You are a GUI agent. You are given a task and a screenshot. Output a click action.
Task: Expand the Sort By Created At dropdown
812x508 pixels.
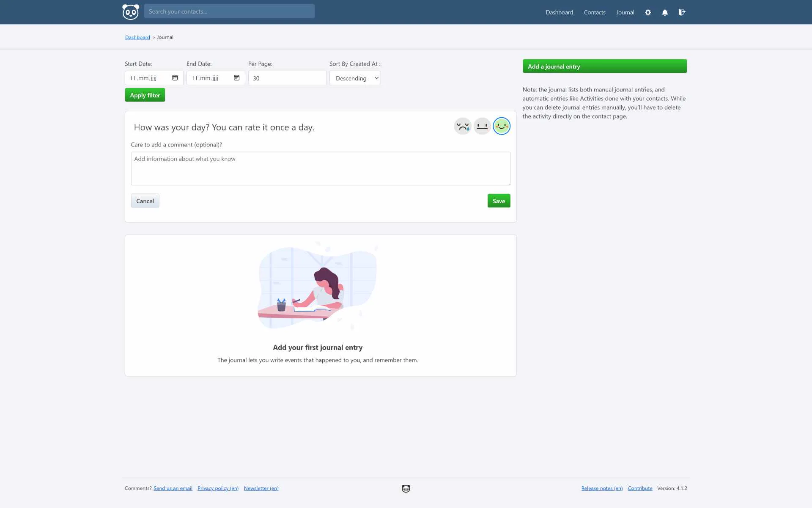pos(355,78)
